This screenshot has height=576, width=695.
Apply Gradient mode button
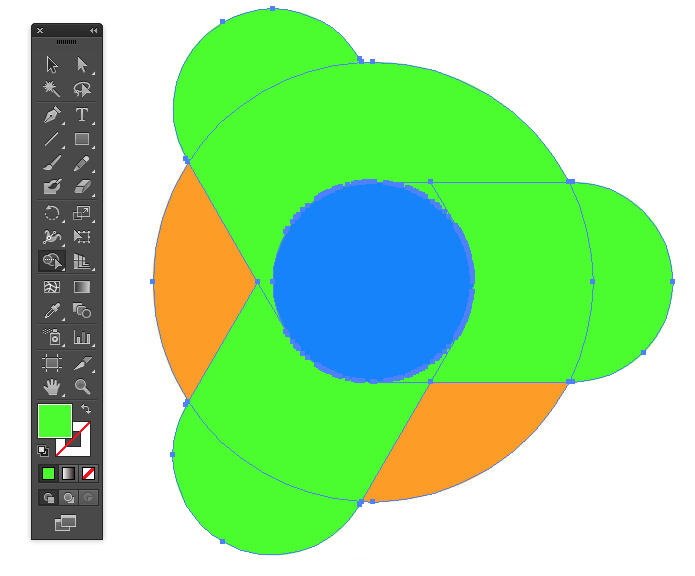click(x=68, y=474)
